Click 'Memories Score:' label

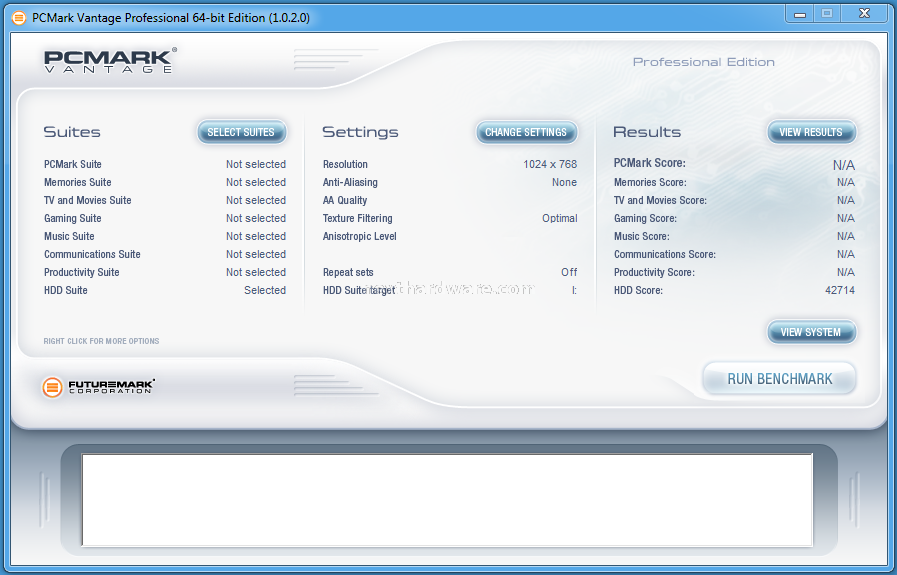point(650,183)
